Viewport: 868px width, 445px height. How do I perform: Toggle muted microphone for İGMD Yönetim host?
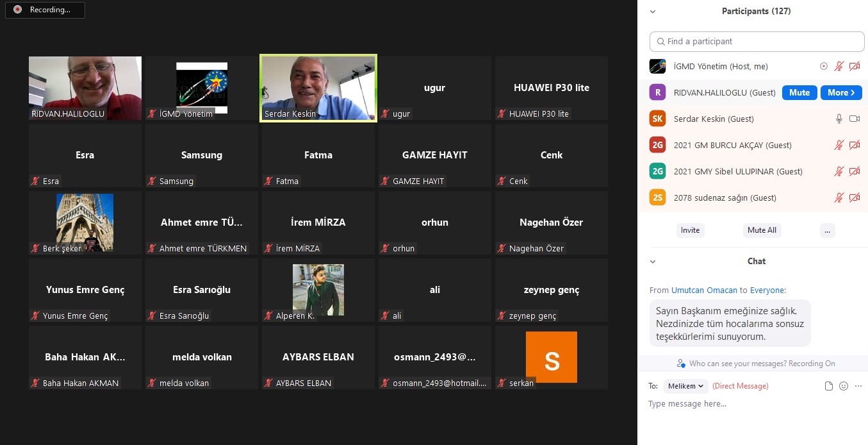click(x=839, y=66)
